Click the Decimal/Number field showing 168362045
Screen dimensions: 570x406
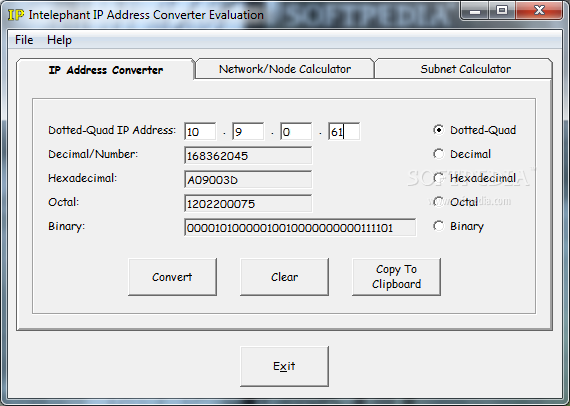[248, 156]
